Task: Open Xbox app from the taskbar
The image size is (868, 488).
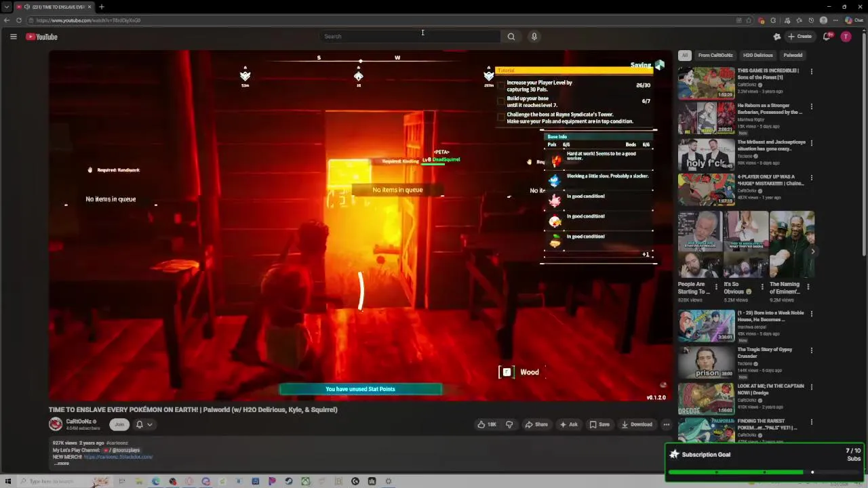Action: tap(305, 481)
